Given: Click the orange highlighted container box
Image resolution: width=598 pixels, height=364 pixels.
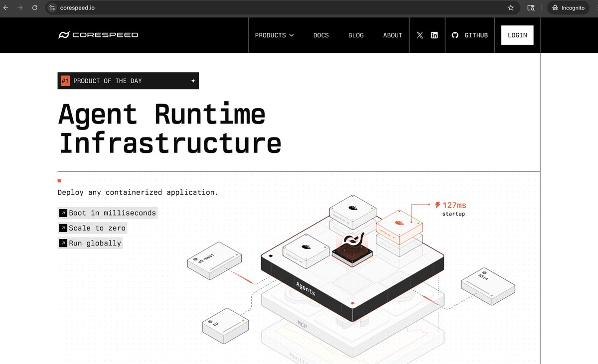Looking at the screenshot, I should (x=399, y=227).
